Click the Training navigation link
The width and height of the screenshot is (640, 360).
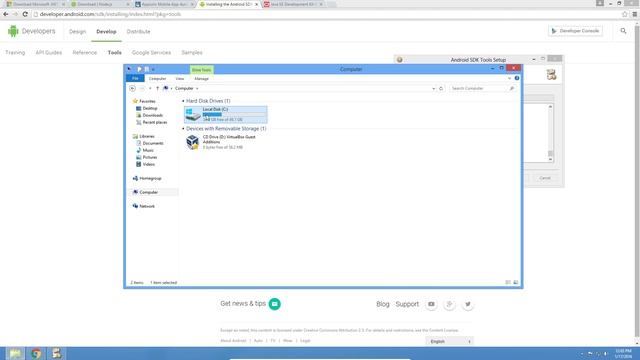point(15,53)
